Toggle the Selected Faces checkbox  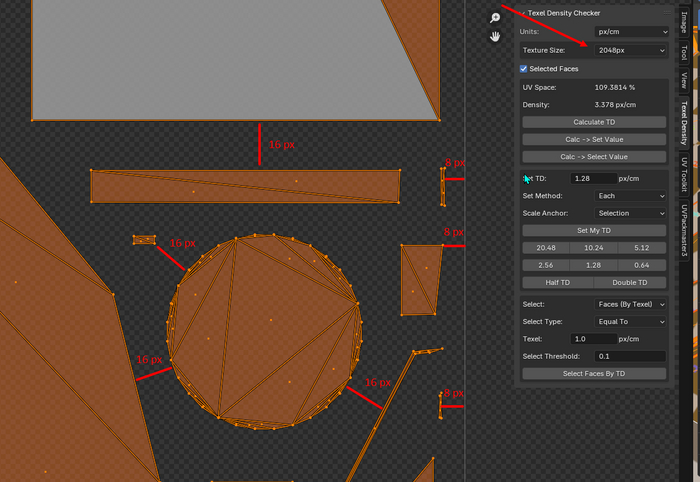pos(525,69)
